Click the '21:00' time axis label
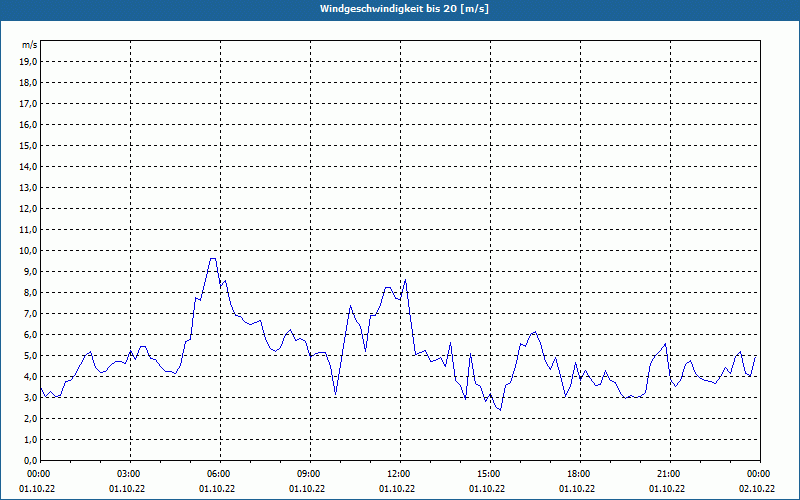The width and height of the screenshot is (800, 500). point(670,474)
